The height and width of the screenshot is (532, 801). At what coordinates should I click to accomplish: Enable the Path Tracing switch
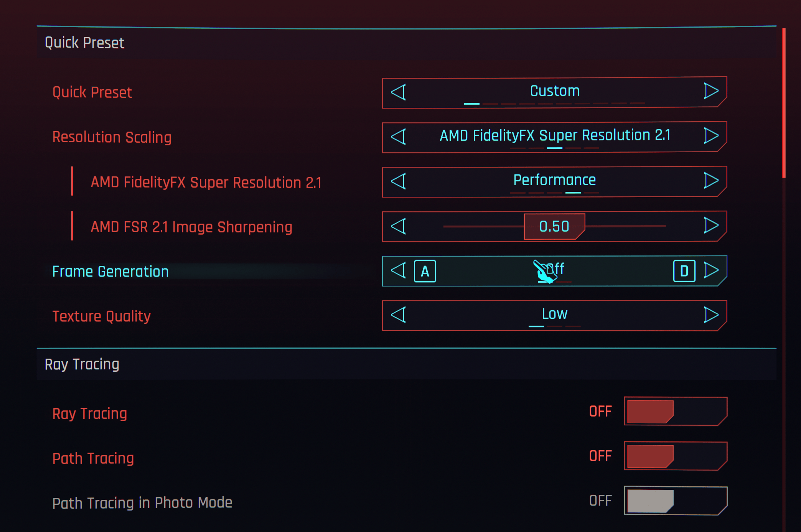click(675, 456)
